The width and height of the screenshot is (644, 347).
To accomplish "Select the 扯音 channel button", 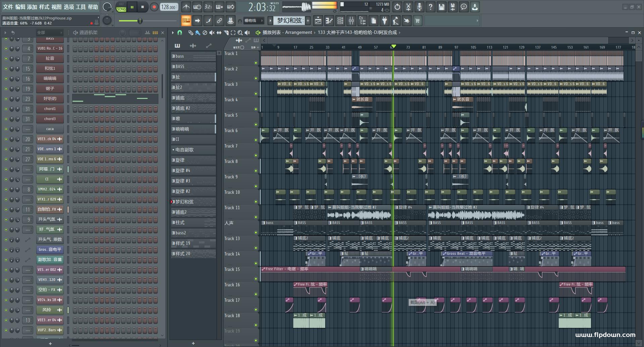I will tap(50, 58).
